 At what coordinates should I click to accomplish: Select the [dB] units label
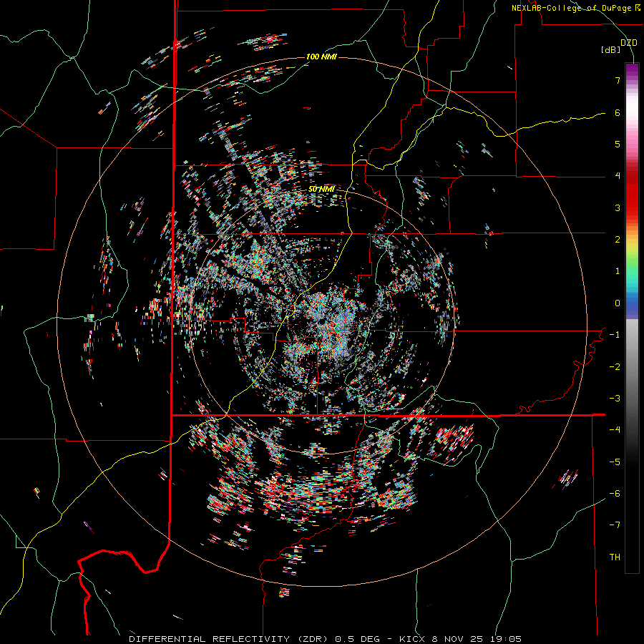(611, 49)
